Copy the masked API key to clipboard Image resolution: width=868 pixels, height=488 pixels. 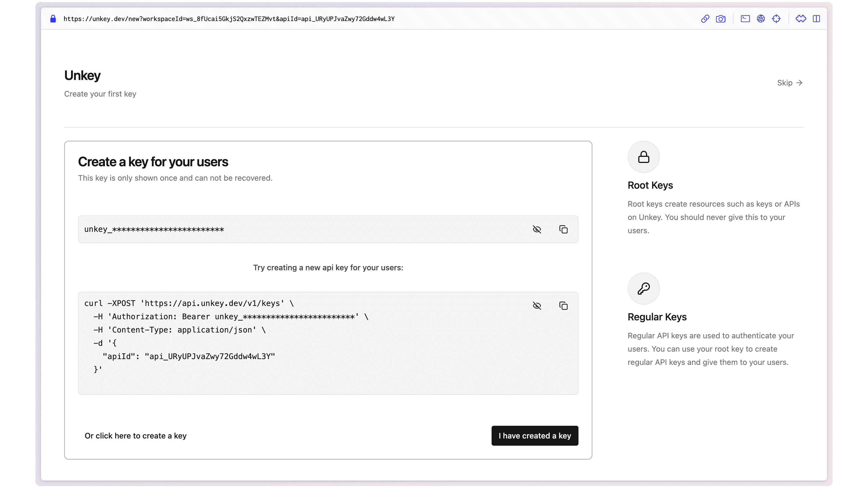[x=563, y=229]
